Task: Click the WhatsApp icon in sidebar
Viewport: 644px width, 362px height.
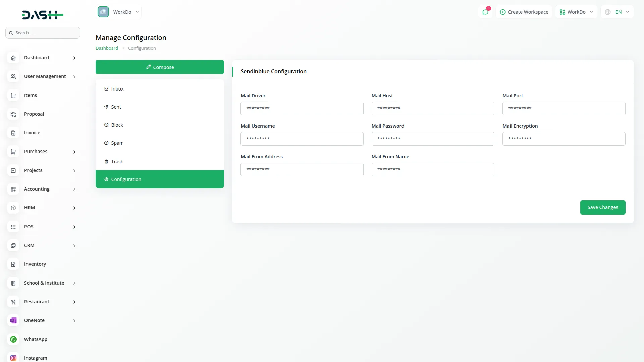Action: pos(13,339)
